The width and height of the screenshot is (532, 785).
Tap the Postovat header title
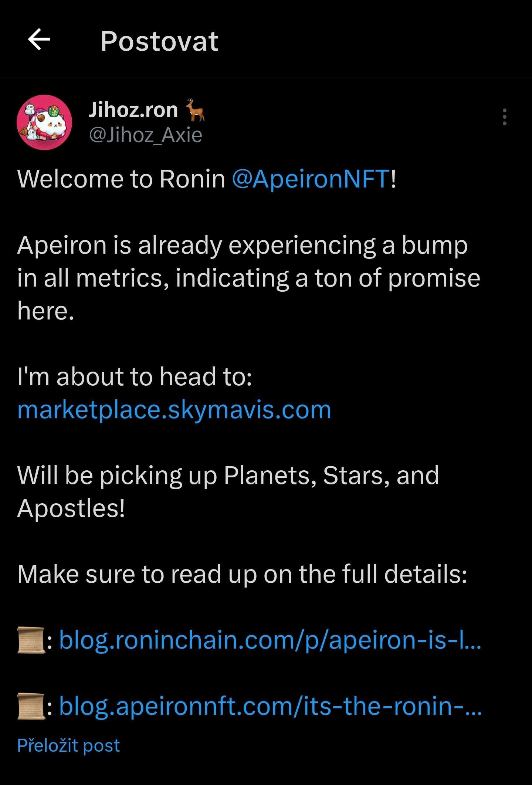point(159,41)
